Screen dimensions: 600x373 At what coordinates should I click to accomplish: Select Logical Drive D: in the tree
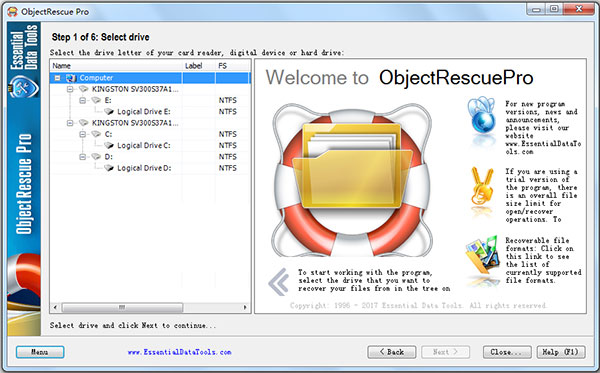pyautogui.click(x=144, y=168)
